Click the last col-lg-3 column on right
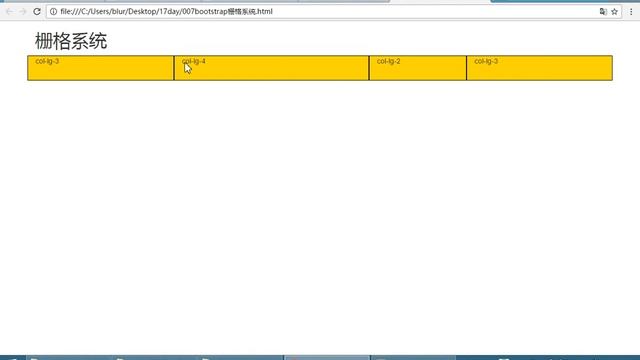 (539, 68)
